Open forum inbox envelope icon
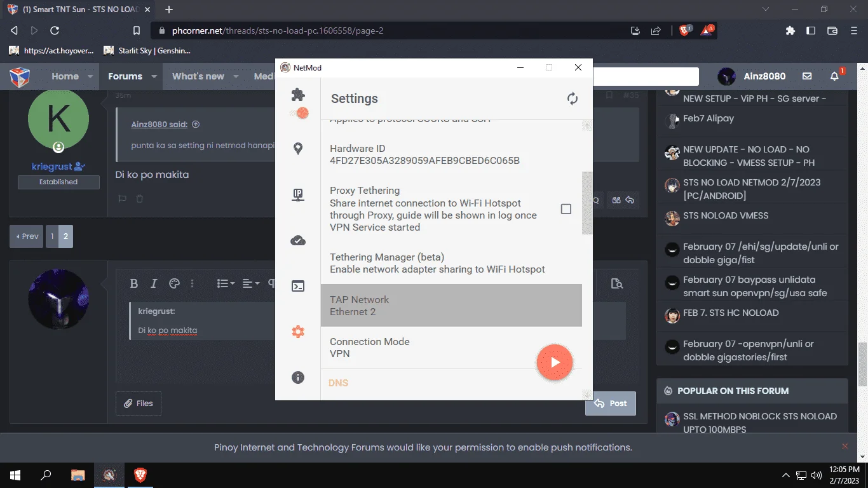The width and height of the screenshot is (868, 488). [807, 76]
